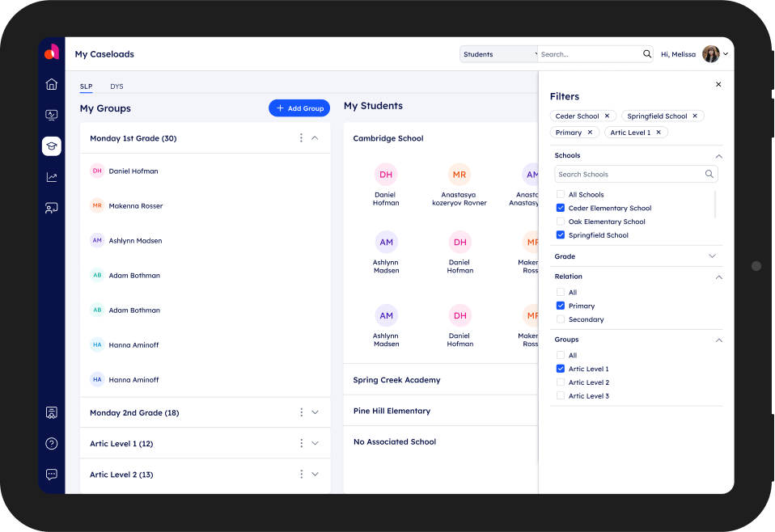
Task: Enable the Secondary relation checkbox
Action: click(561, 319)
